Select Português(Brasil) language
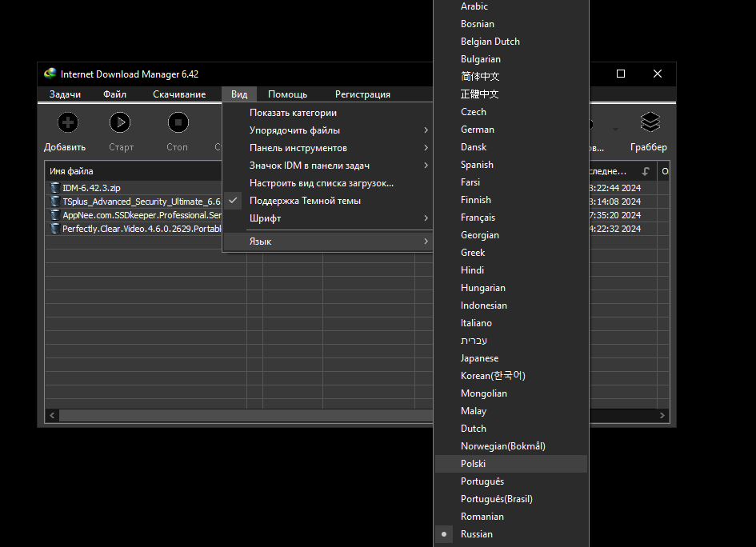Image resolution: width=756 pixels, height=547 pixels. coord(511,499)
